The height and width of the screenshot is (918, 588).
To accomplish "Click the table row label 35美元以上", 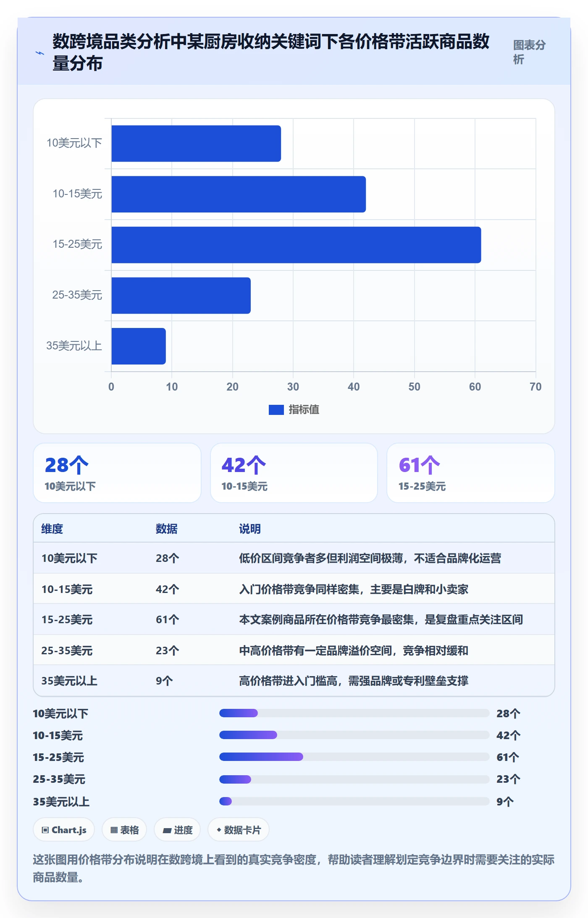I will (69, 681).
